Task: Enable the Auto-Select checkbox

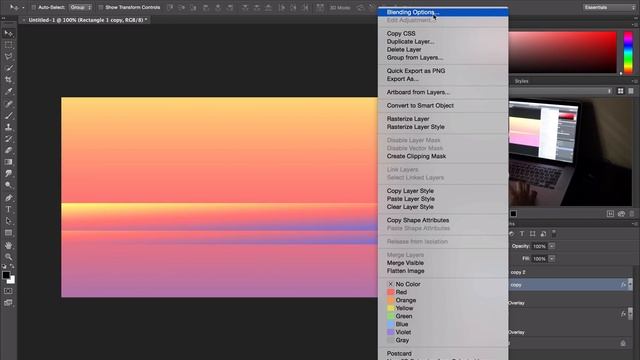Action: [x=34, y=7]
